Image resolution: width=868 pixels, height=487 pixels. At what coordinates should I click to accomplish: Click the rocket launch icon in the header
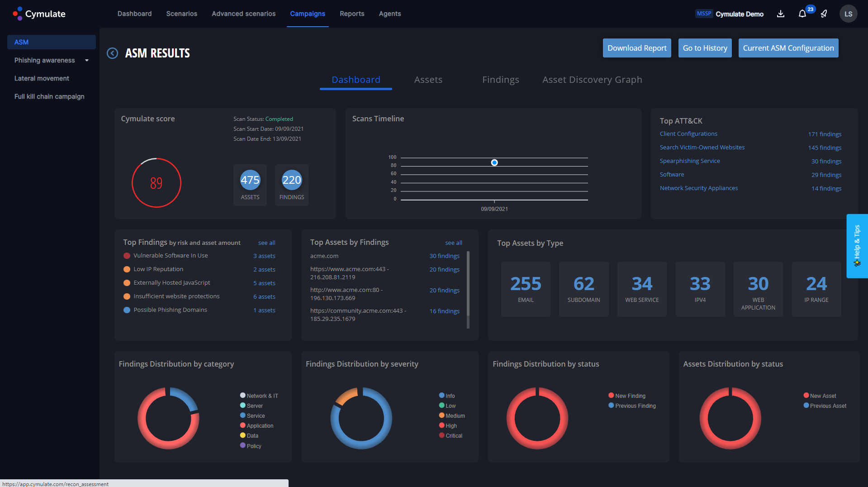tap(824, 14)
